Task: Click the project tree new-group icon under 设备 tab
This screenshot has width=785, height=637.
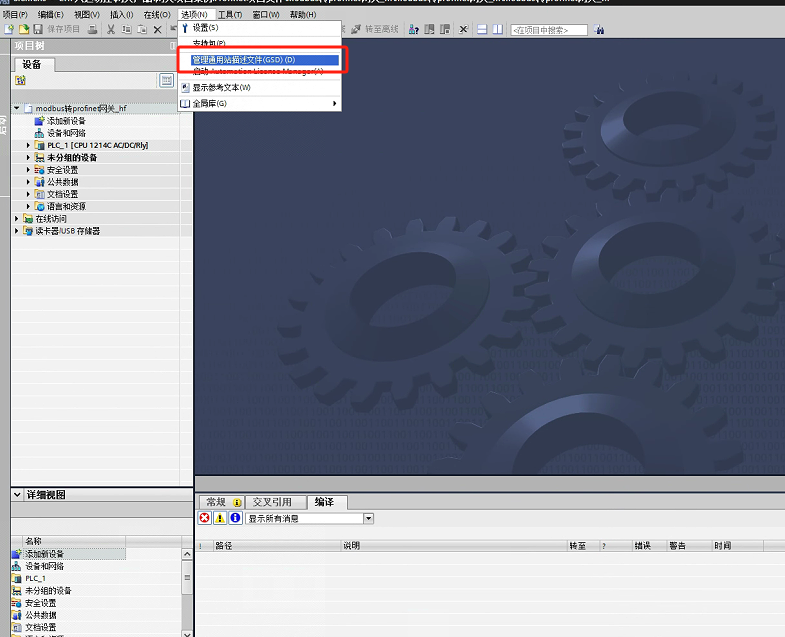Action: coord(20,80)
